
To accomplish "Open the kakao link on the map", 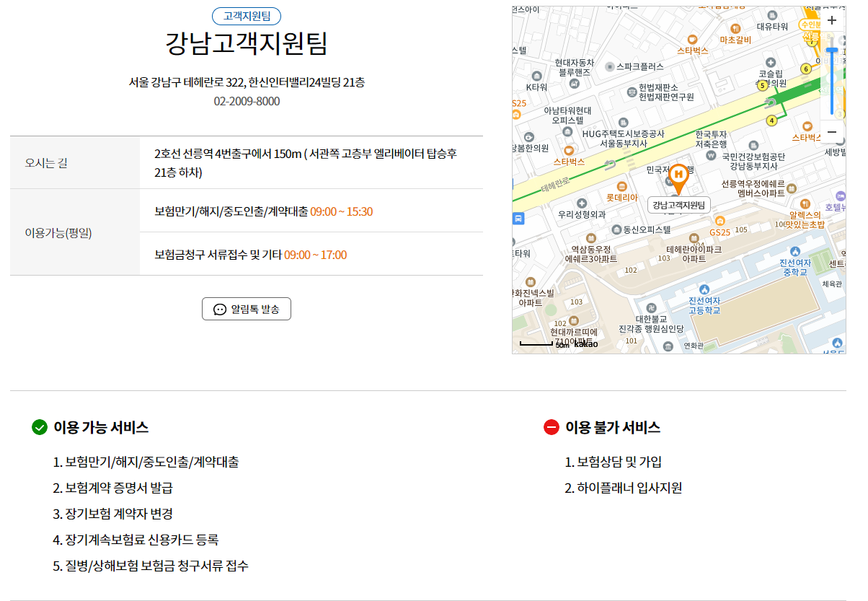I will (x=585, y=344).
